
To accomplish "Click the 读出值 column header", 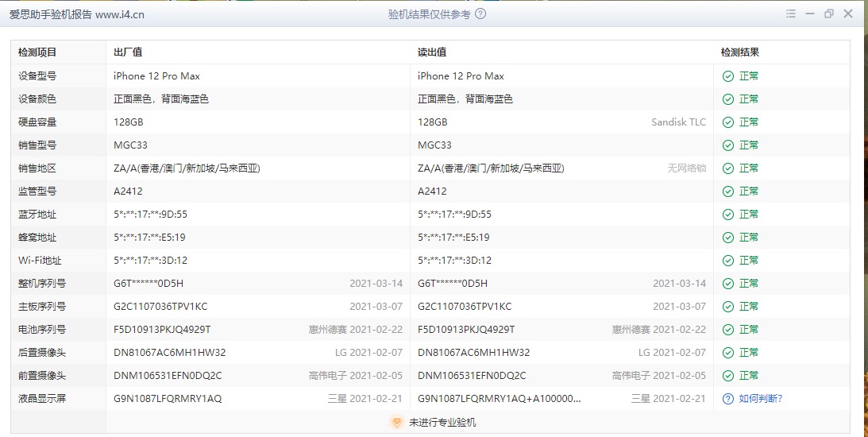I will point(432,52).
